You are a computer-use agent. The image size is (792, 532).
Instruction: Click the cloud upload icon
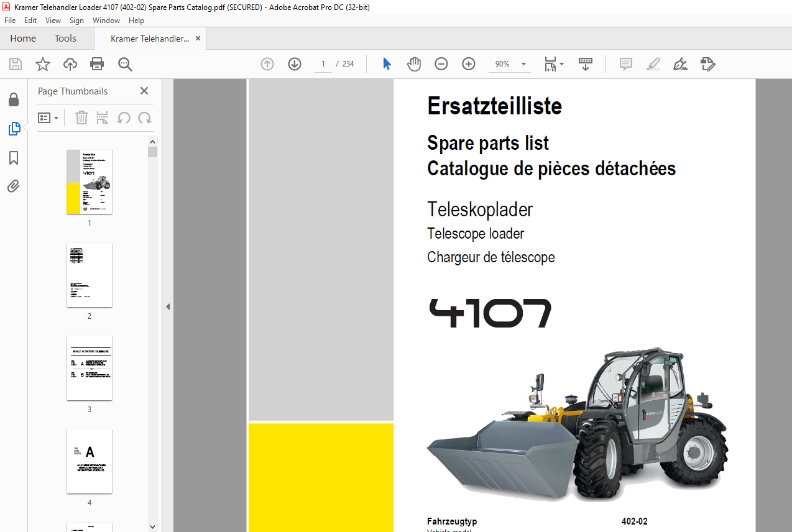70,64
